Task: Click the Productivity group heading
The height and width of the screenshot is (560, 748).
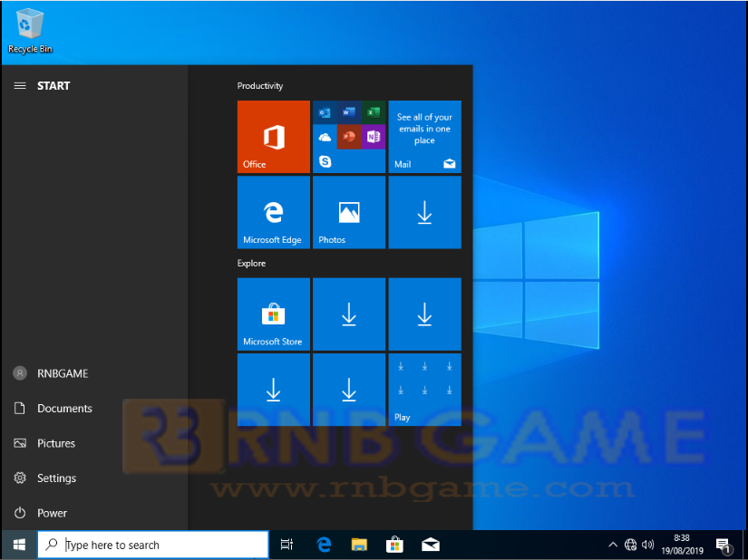Action: pos(260,86)
